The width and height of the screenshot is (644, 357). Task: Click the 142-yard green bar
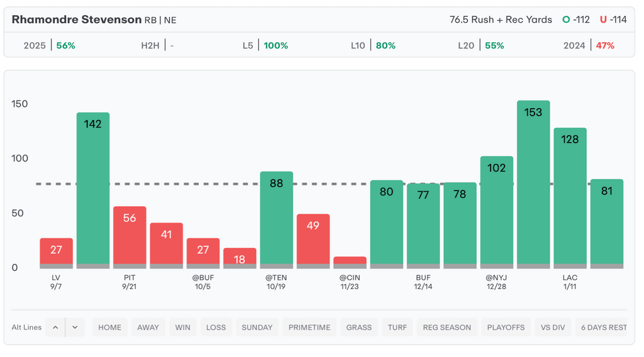(x=93, y=189)
